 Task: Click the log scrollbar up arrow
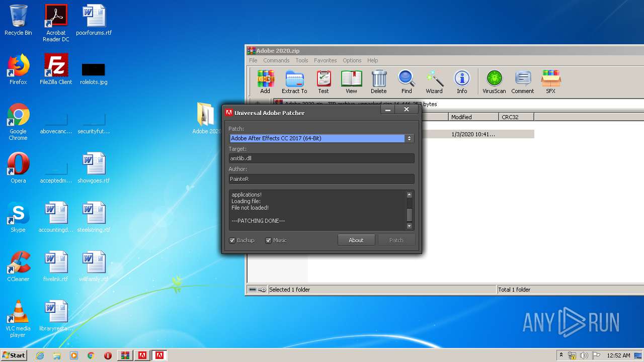(x=409, y=195)
